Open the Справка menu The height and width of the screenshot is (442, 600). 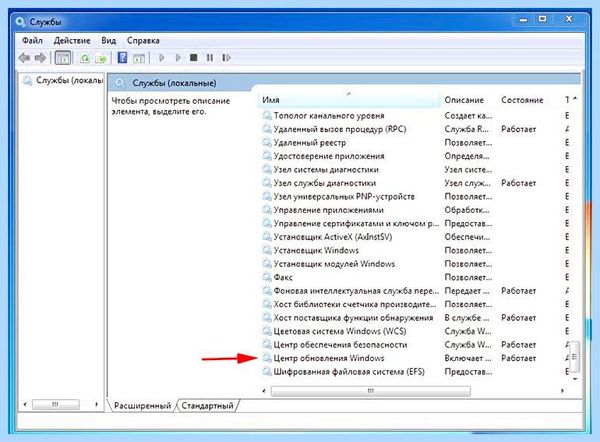click(x=143, y=41)
